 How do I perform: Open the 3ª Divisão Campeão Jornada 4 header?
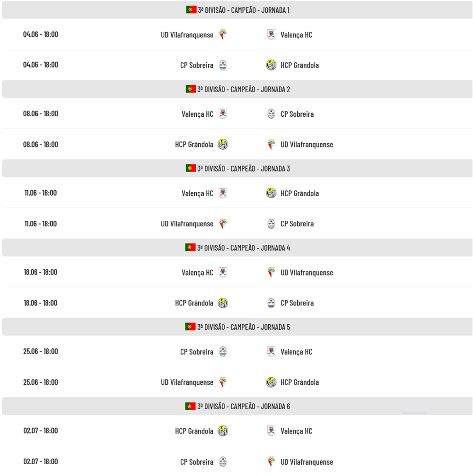(237, 247)
